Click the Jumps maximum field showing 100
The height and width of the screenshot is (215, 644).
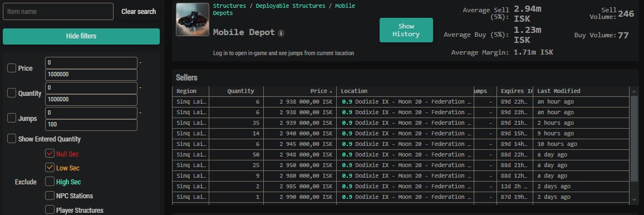(91, 125)
